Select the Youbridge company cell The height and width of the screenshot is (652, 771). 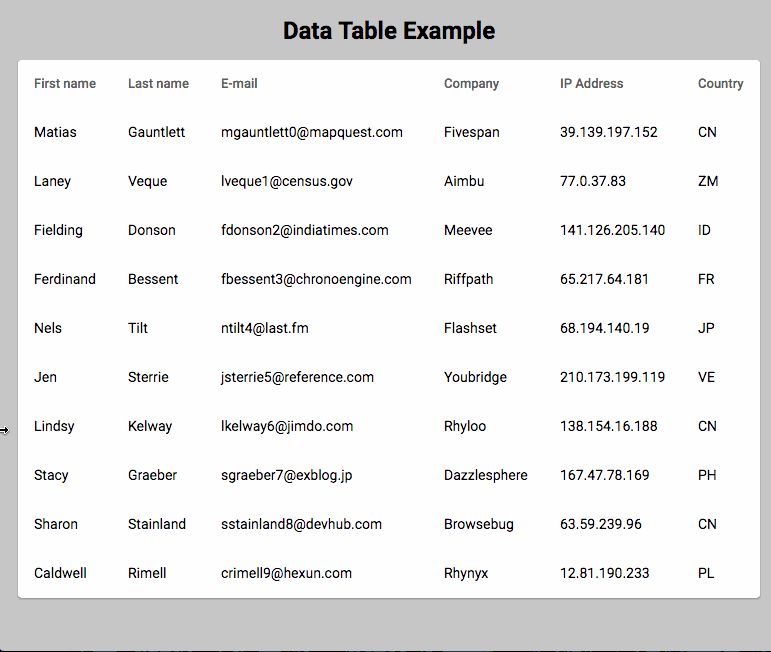[x=475, y=377]
